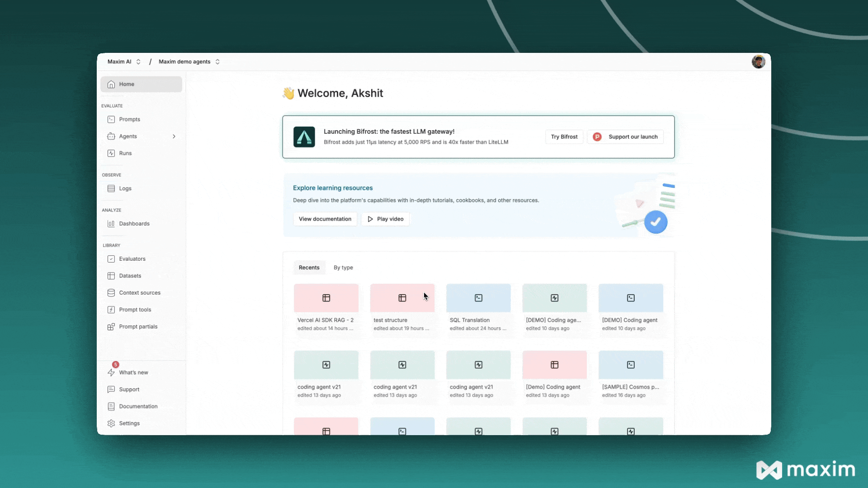Open the Maxim AI organization switcher
This screenshot has width=868, height=488.
[x=124, y=62]
